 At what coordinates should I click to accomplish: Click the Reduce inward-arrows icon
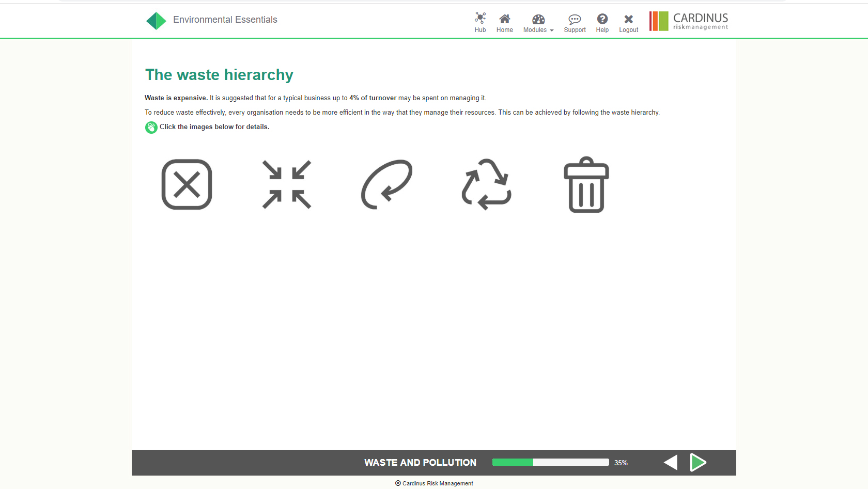click(287, 184)
